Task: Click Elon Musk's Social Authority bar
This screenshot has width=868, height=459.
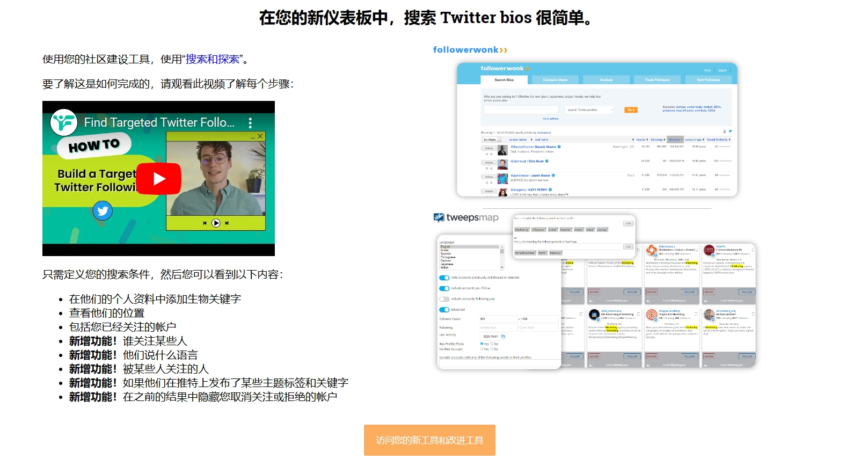Action: coord(725,161)
